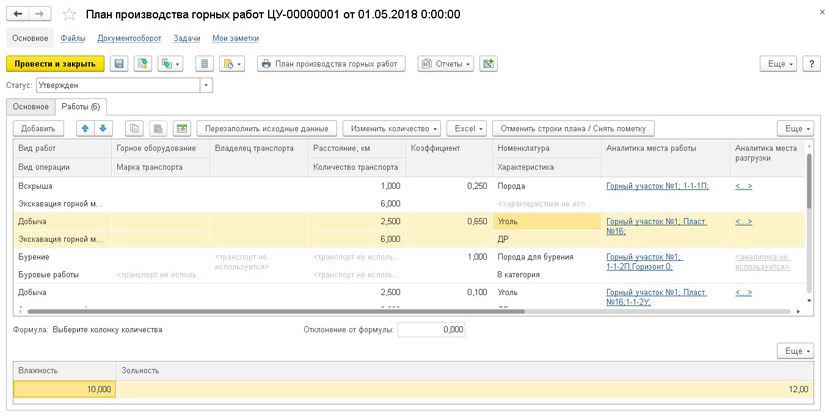
Task: Open the Изменить количество dropdown
Action: [x=391, y=129]
